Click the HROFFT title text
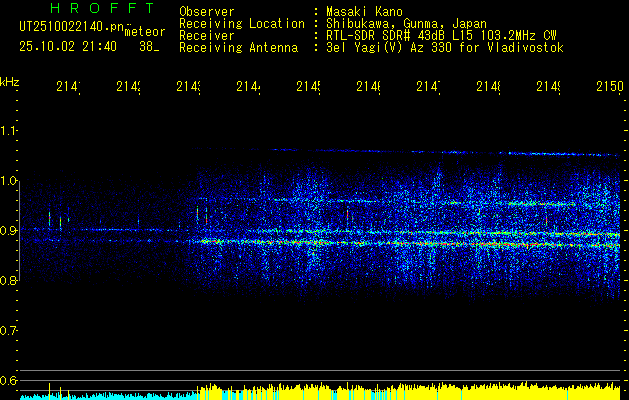 (x=102, y=8)
